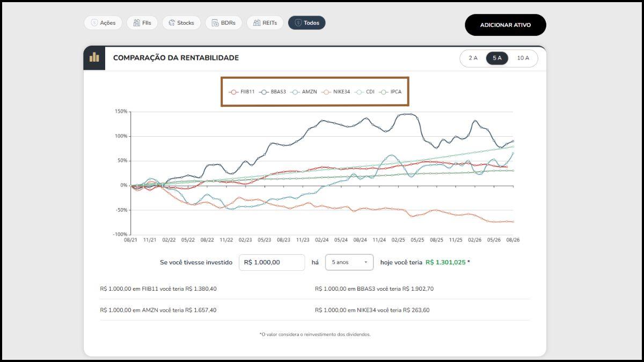Click the Ações filter icon
The height and width of the screenshot is (362, 644).
pyautogui.click(x=94, y=23)
